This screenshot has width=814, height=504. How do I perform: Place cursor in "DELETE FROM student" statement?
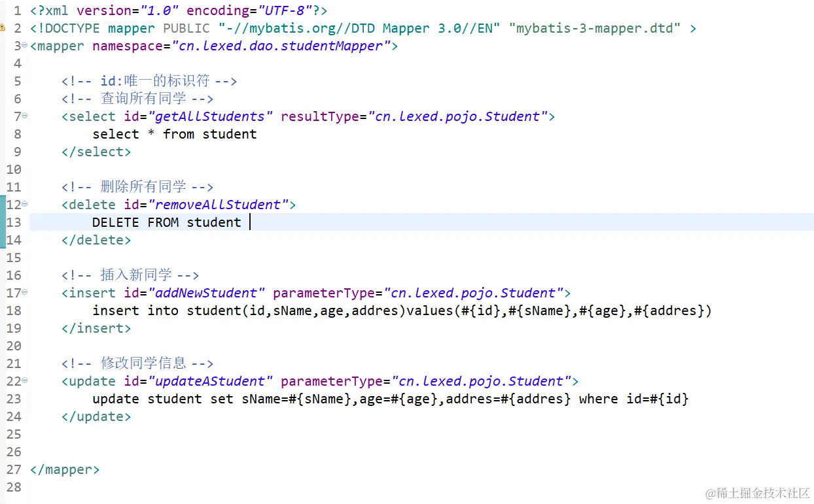(167, 222)
